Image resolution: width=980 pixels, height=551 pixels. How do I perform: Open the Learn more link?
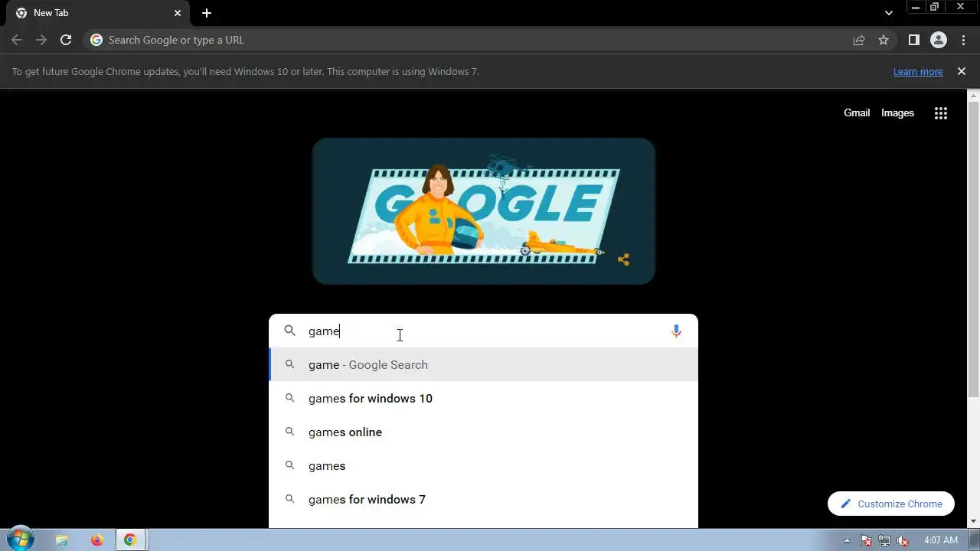(x=918, y=71)
